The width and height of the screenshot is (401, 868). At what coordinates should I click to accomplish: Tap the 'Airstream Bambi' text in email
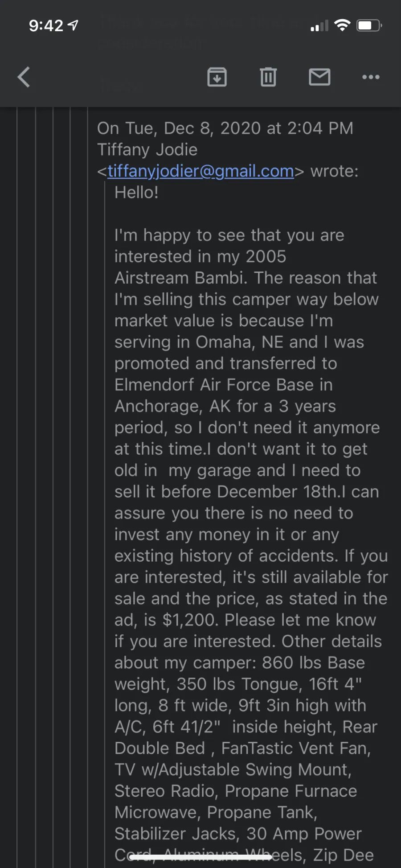180,278
